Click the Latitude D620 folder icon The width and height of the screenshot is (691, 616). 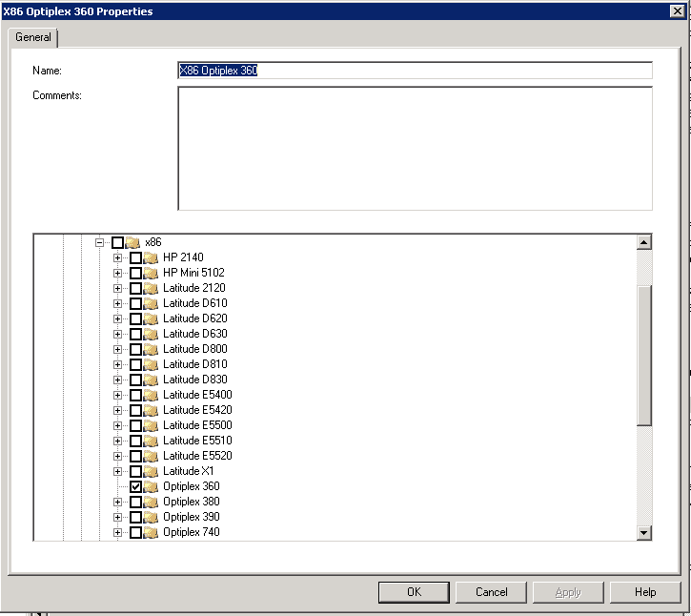point(151,318)
